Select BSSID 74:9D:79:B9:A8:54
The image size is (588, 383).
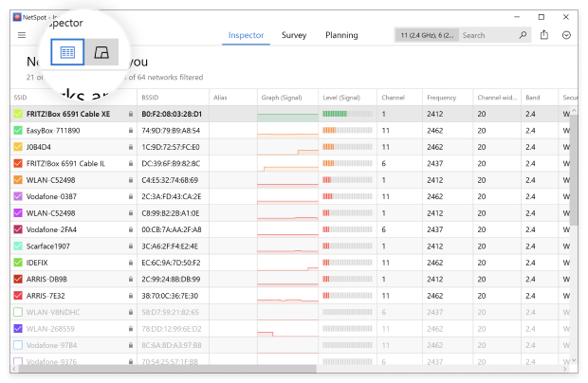click(x=171, y=131)
